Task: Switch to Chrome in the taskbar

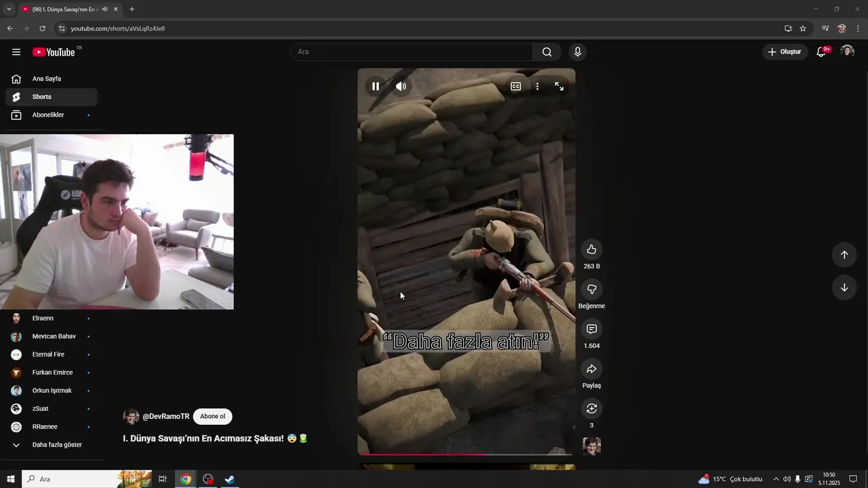Action: click(186, 479)
